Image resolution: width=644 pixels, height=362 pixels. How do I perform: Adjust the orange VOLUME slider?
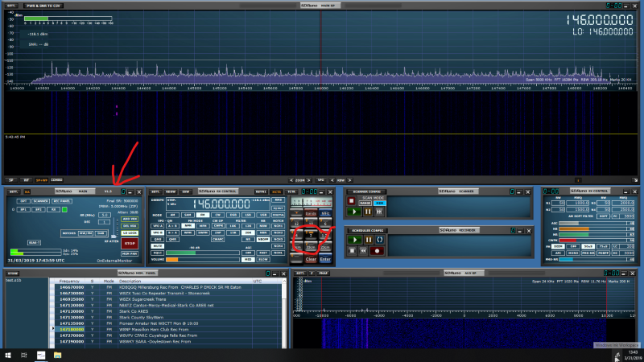(x=203, y=259)
